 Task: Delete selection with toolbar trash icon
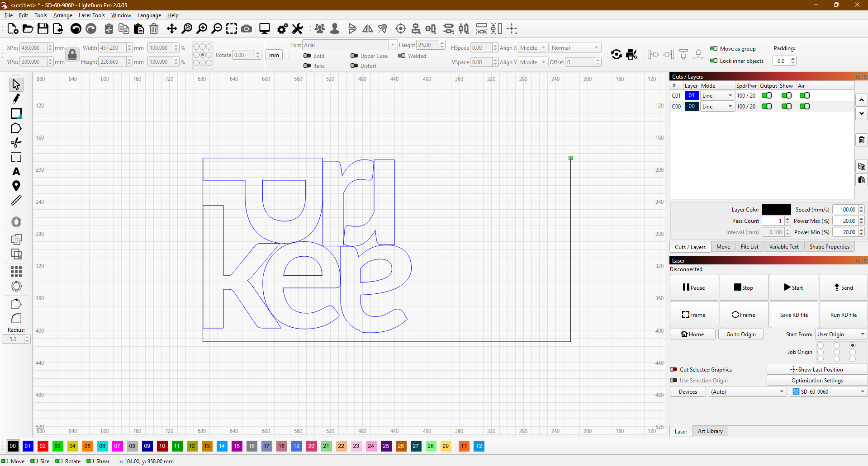coord(154,29)
